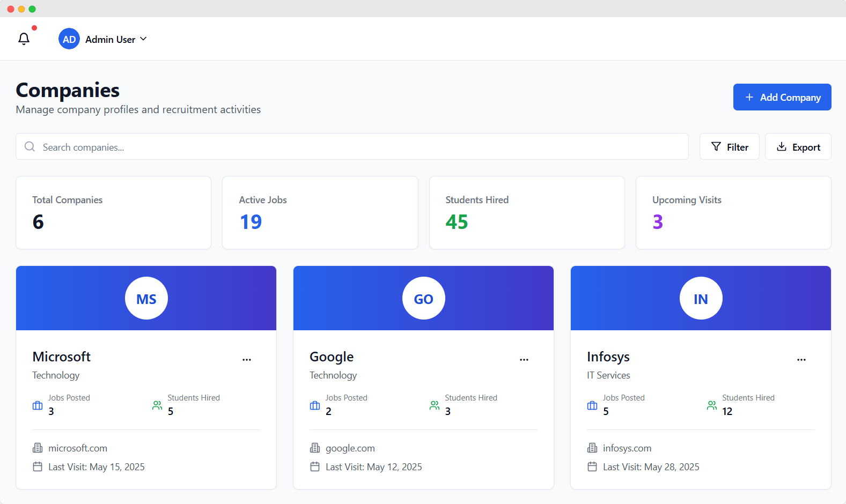Click the Students Hired value 45
Viewport: 846px width, 504px height.
457,221
